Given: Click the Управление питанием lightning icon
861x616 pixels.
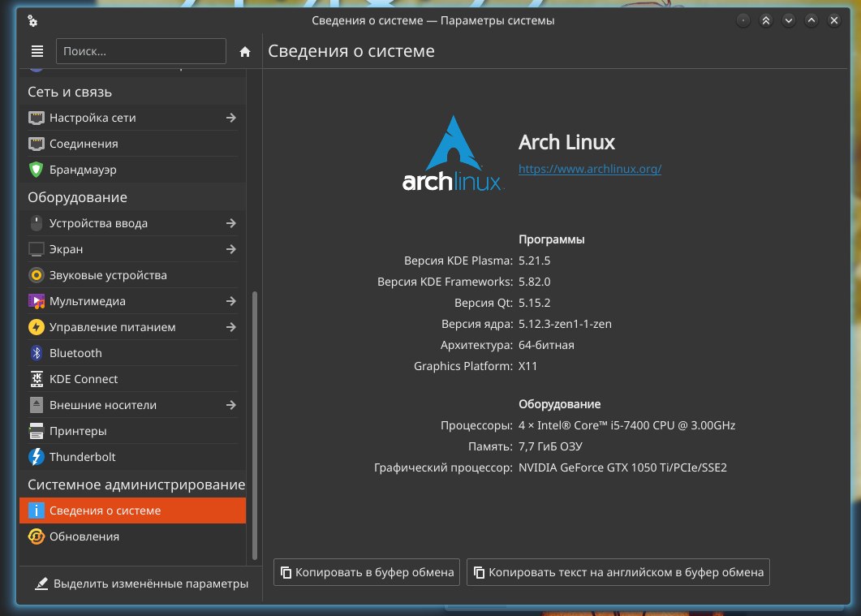Looking at the screenshot, I should coord(37,327).
